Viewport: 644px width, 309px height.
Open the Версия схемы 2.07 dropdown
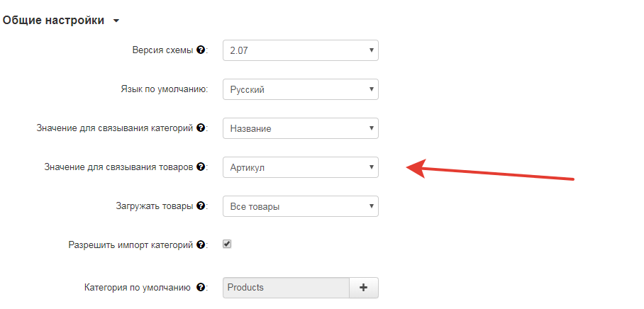coord(301,50)
